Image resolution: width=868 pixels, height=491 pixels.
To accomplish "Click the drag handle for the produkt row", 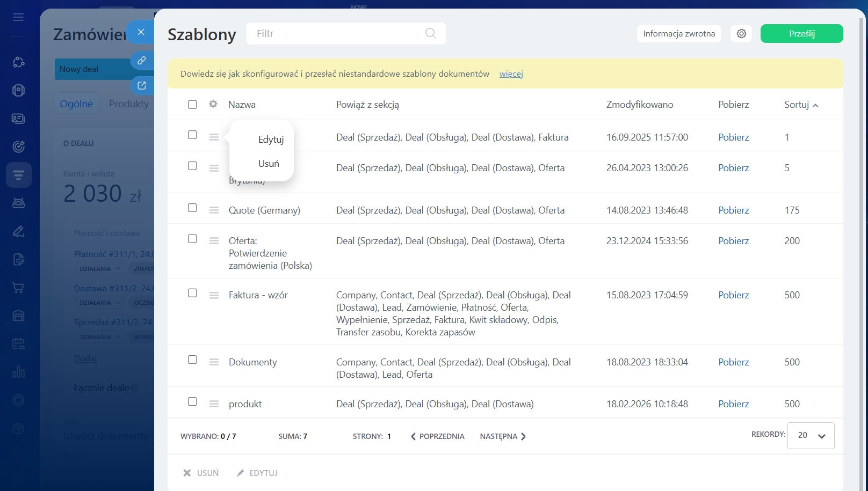I will 214,404.
